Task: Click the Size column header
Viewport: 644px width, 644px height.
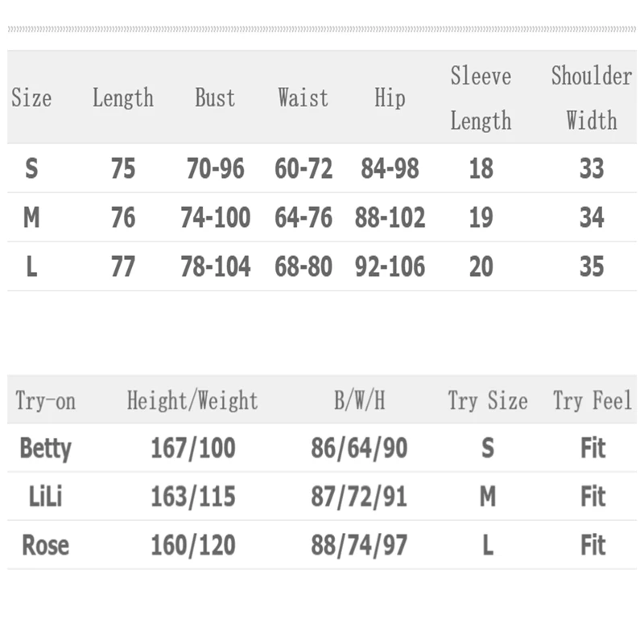Action: [31, 98]
